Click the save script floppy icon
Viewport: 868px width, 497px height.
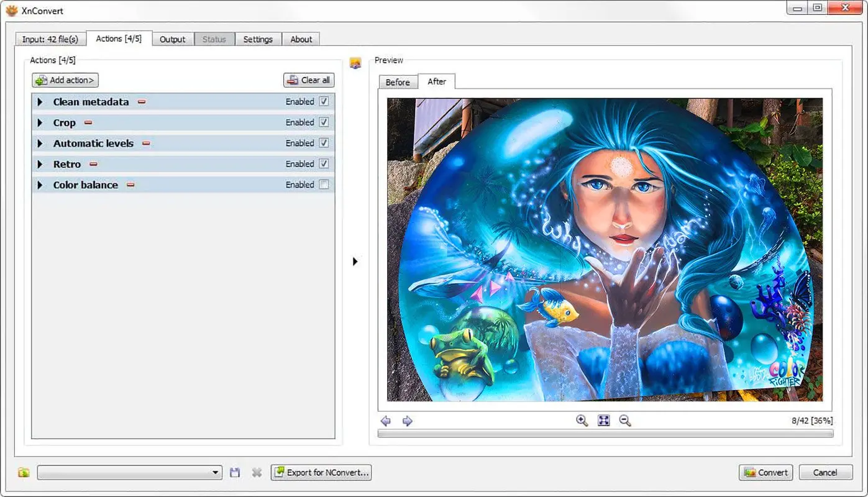pos(235,473)
